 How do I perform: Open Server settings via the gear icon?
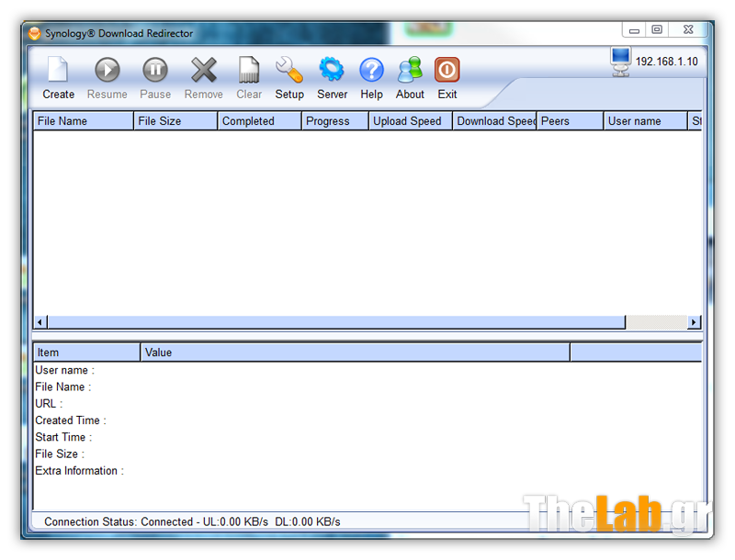pos(332,70)
